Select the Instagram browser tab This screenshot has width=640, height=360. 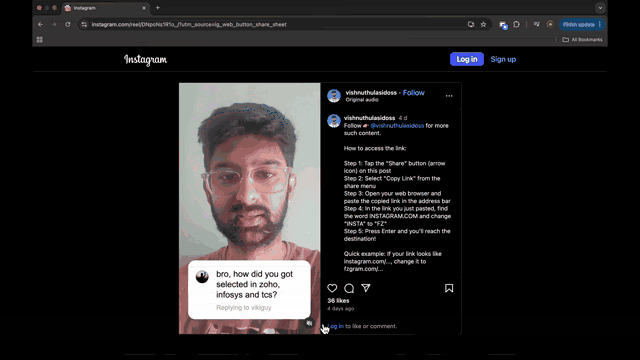(105, 8)
